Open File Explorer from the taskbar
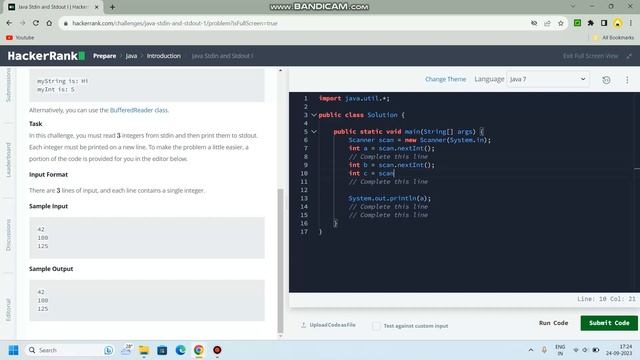 pos(144,350)
